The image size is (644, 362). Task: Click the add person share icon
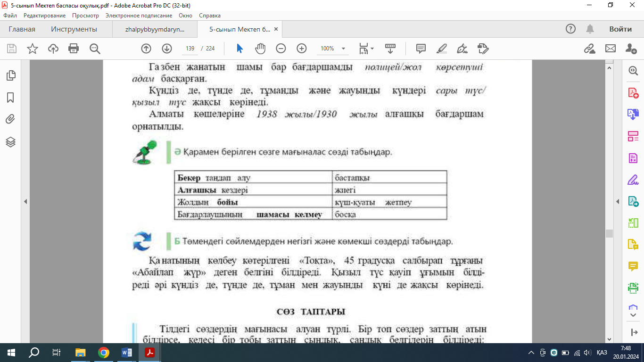point(631,49)
